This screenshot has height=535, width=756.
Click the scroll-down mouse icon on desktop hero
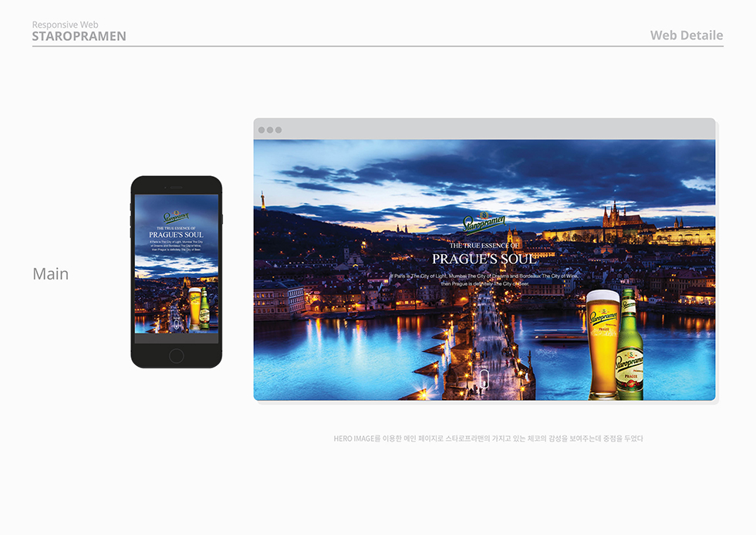point(484,378)
